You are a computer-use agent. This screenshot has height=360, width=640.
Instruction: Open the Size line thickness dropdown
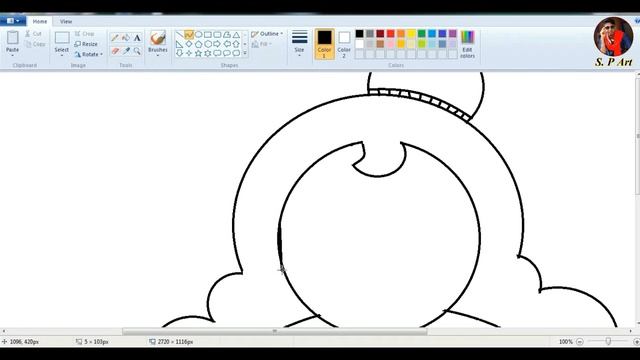click(300, 44)
